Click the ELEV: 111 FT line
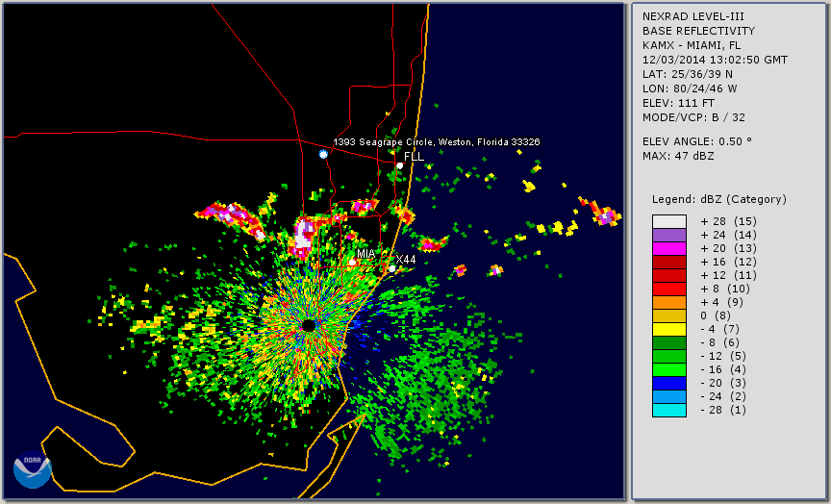Viewport: 831px width, 504px height. (x=678, y=103)
